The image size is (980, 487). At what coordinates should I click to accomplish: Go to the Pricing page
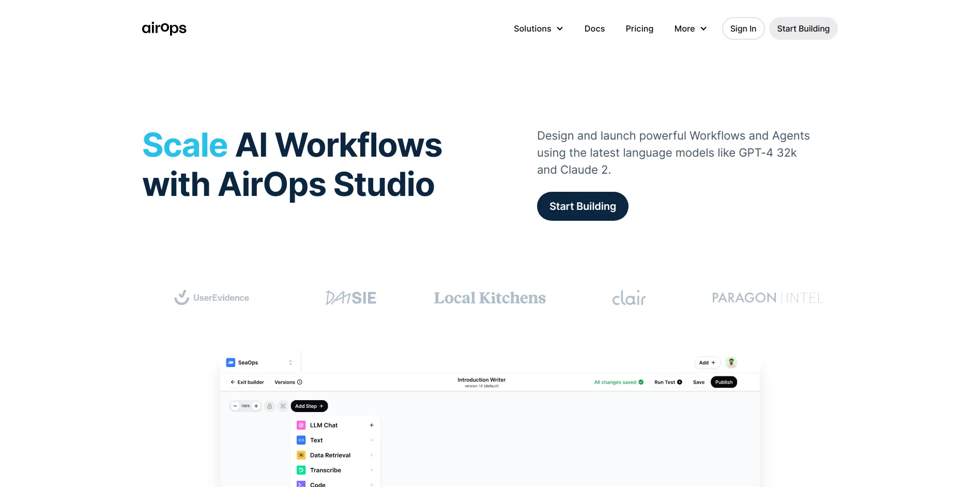(x=639, y=28)
